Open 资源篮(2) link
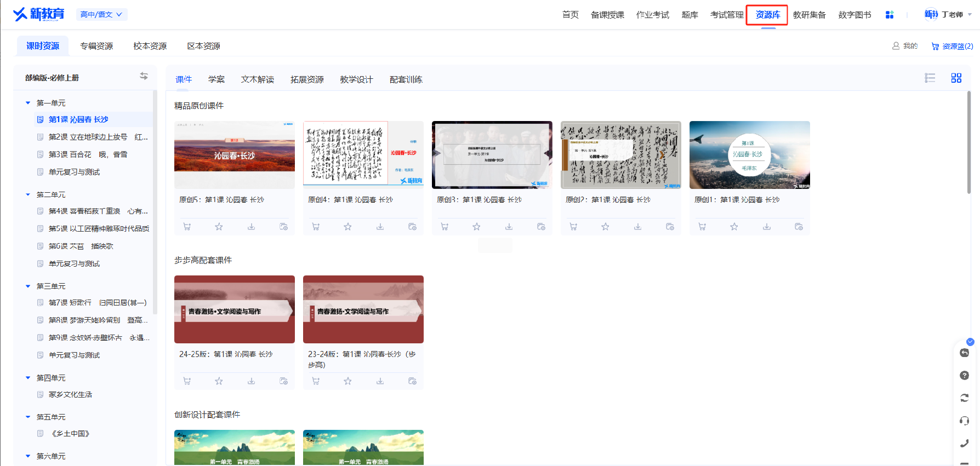 pyautogui.click(x=952, y=46)
